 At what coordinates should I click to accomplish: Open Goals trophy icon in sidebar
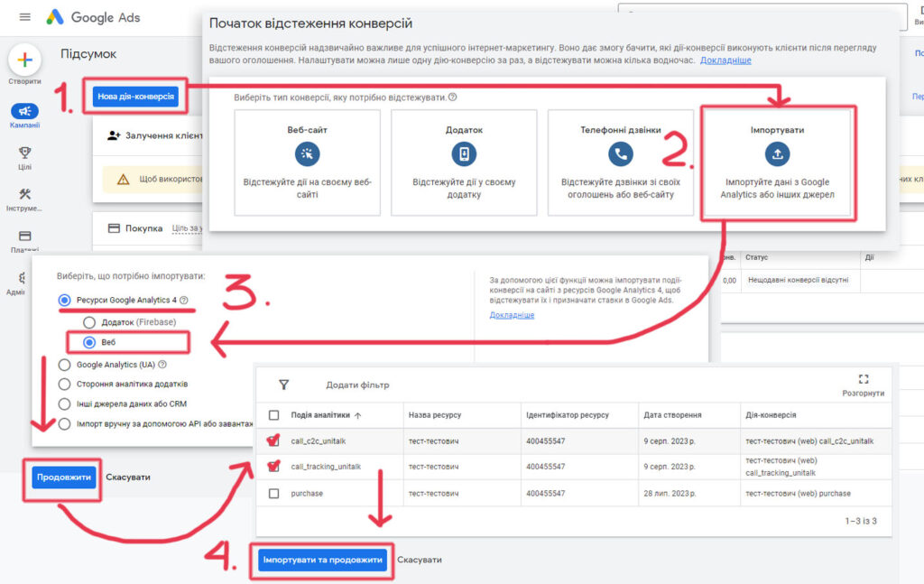click(24, 153)
